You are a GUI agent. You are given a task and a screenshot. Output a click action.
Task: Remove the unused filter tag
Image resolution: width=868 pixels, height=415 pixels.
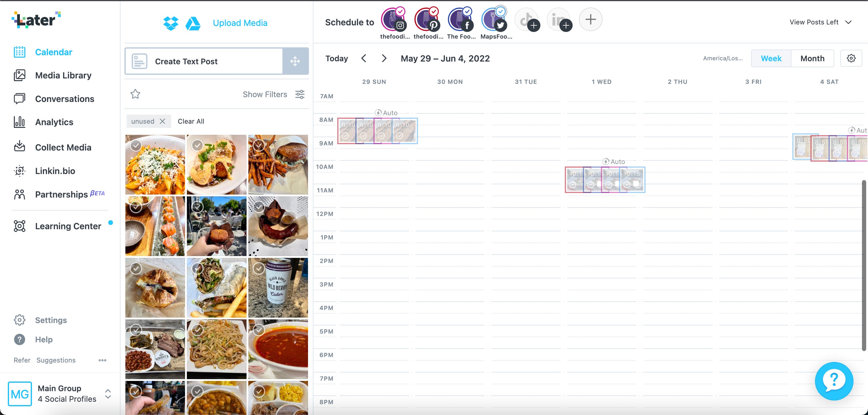tap(162, 121)
